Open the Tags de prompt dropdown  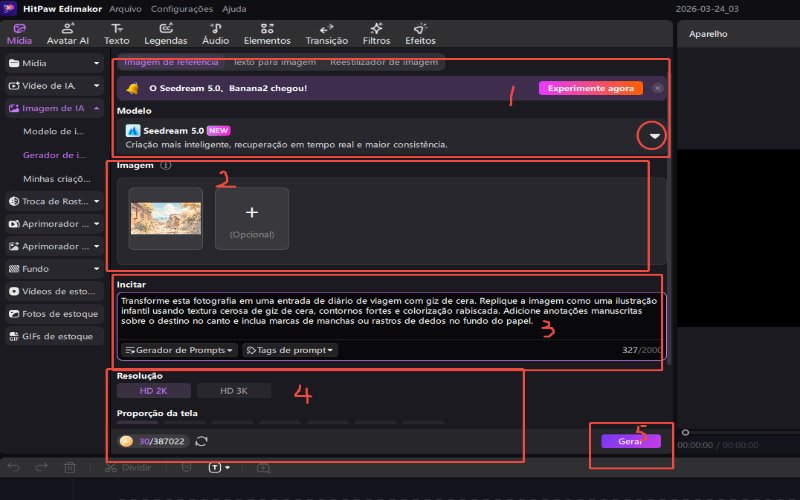[290, 350]
